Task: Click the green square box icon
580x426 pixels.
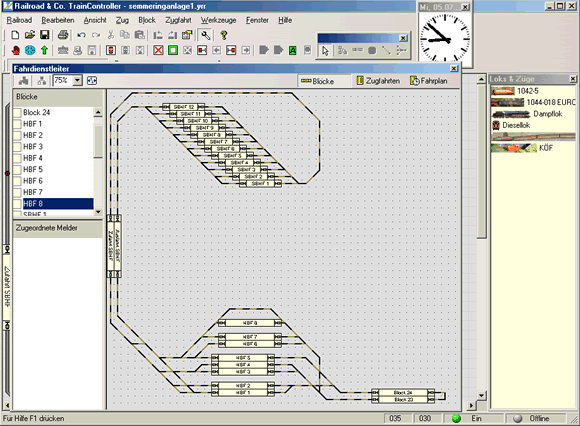Action: pos(173,50)
